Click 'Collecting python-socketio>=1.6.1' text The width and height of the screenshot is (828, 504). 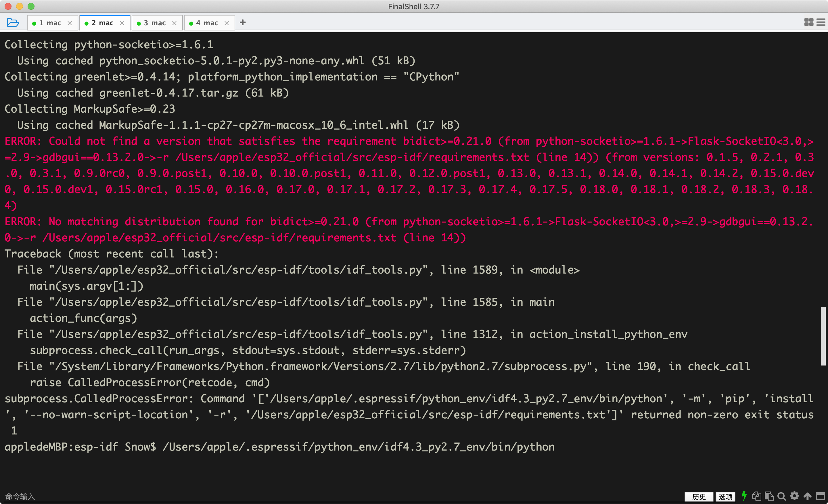pyautogui.click(x=109, y=45)
